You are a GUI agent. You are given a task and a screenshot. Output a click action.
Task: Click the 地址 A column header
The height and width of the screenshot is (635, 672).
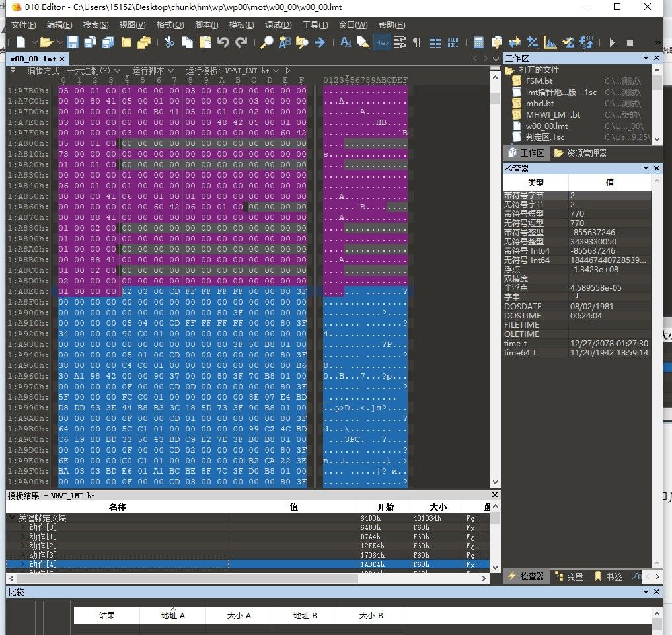[173, 615]
